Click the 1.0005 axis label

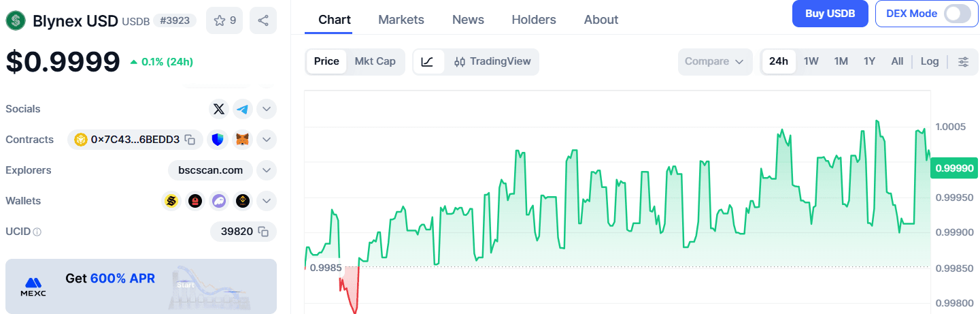[951, 127]
